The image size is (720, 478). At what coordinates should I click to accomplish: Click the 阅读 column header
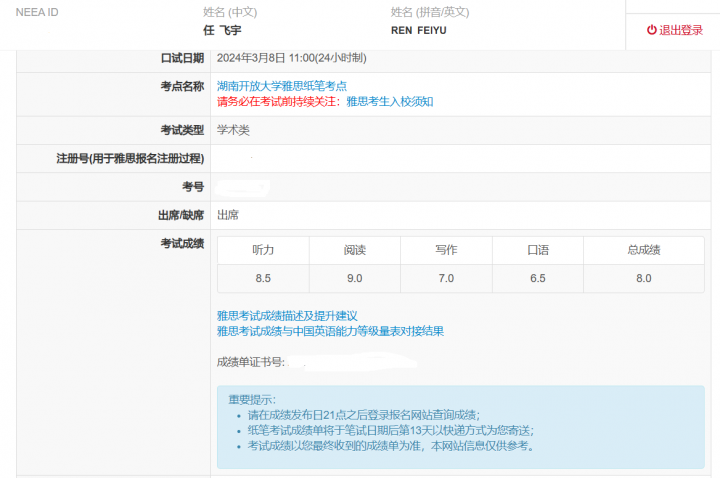pos(354,250)
